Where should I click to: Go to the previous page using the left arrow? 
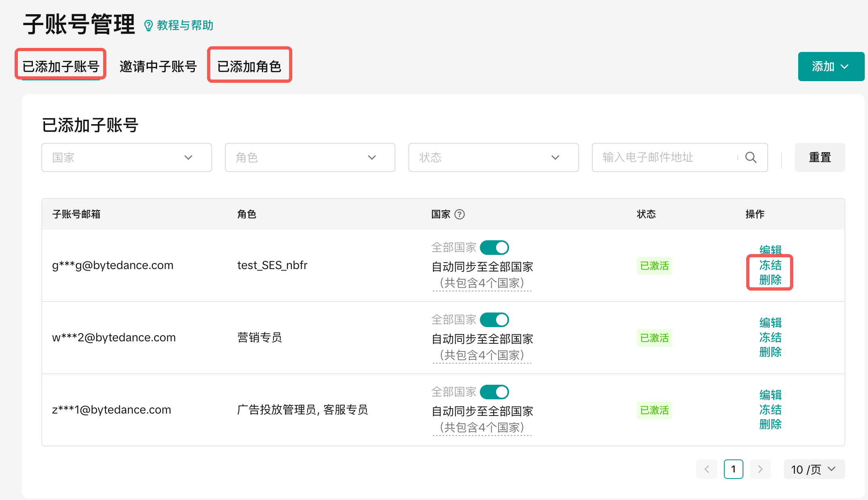point(707,469)
